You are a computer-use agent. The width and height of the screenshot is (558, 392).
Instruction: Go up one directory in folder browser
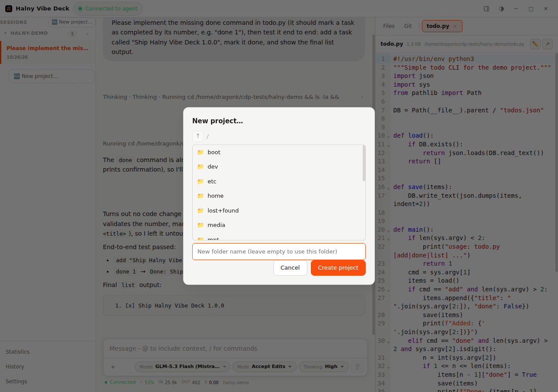point(198,136)
